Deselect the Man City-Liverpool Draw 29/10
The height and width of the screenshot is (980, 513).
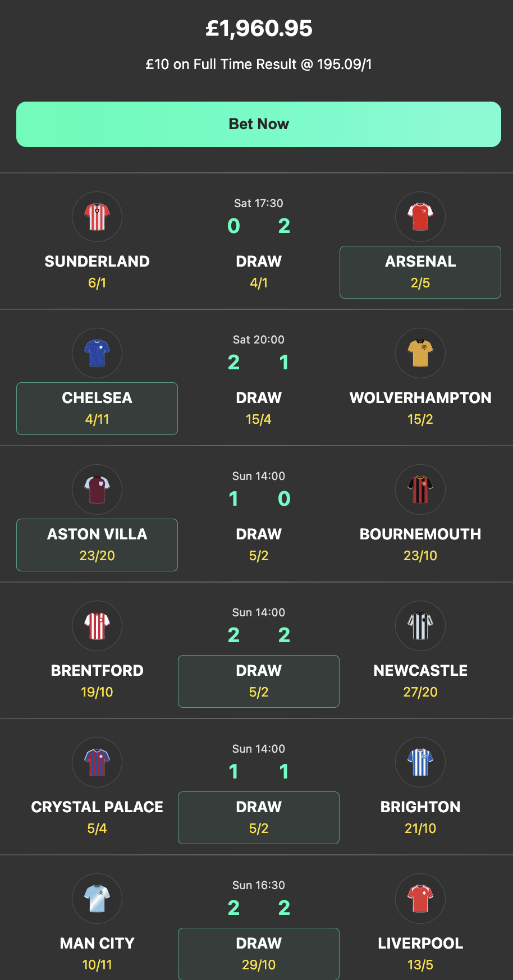coord(258,954)
